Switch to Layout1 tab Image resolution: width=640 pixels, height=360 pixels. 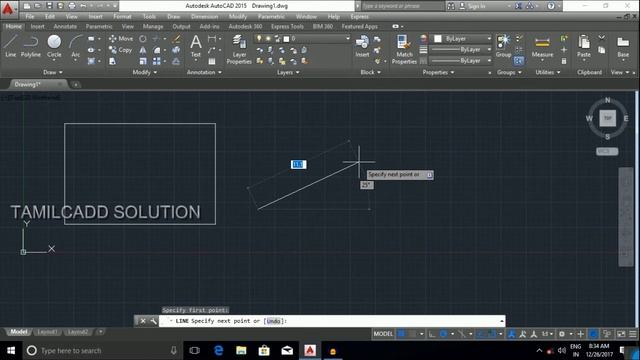click(x=47, y=332)
